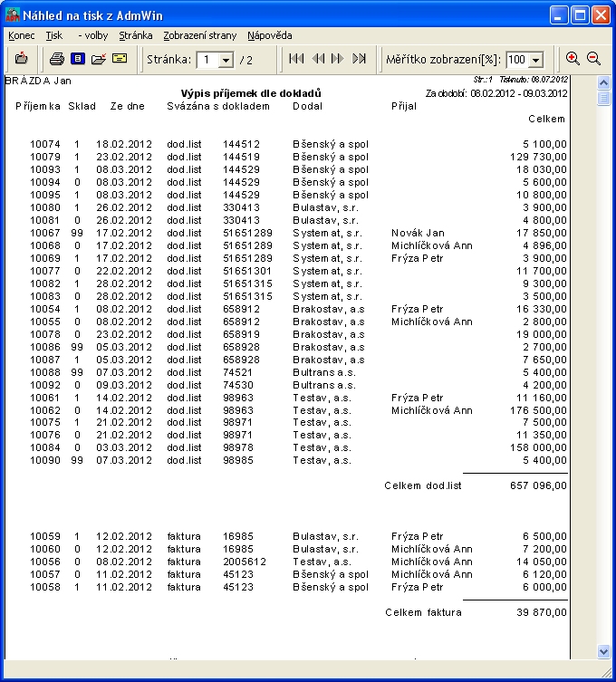This screenshot has height=682, width=616.
Task: Click the vertical scrollbar up arrow
Action: (604, 82)
